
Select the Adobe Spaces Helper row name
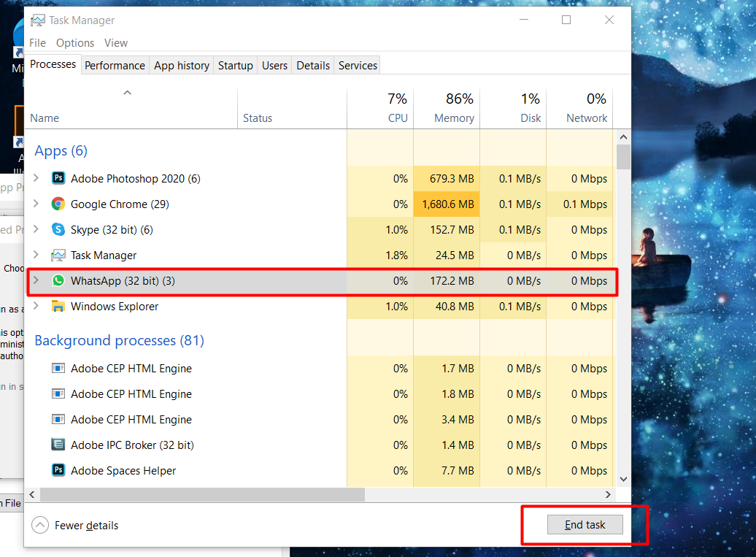point(123,470)
